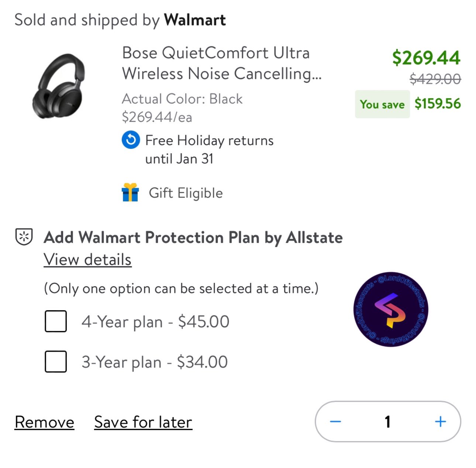476x468 pixels.
Task: Click the green $269.44 sale price
Action: pyautogui.click(x=426, y=58)
